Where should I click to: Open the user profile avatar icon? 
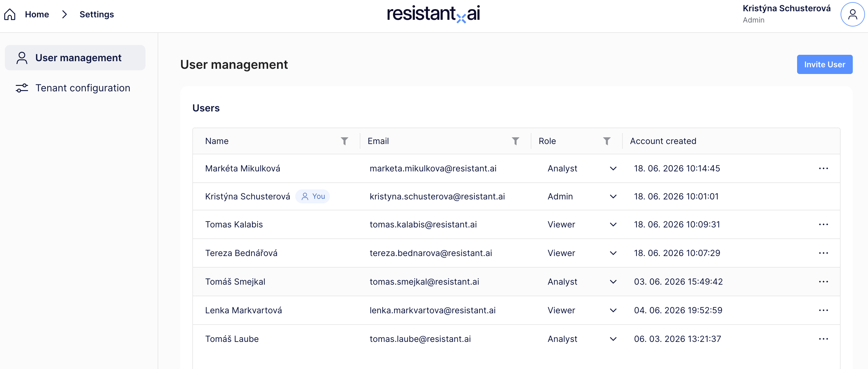(x=852, y=15)
